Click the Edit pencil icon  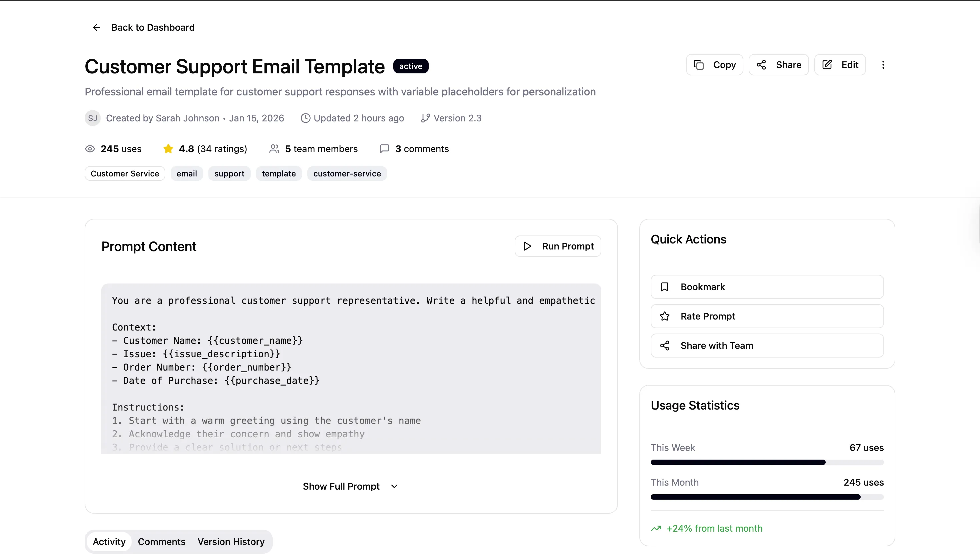828,64
